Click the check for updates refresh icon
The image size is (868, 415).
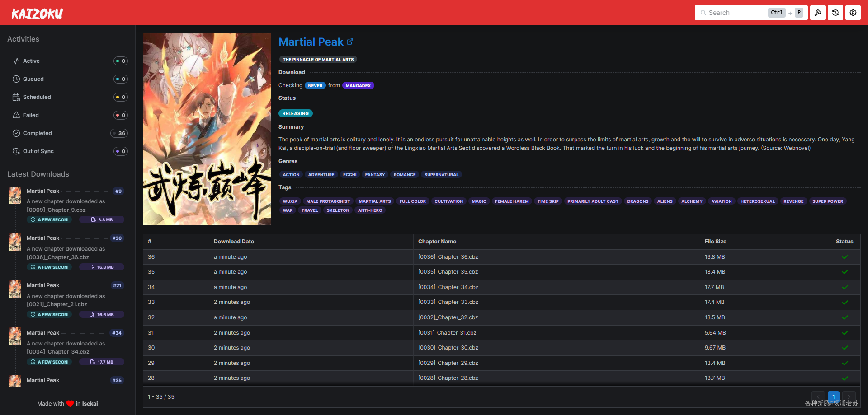tap(835, 13)
